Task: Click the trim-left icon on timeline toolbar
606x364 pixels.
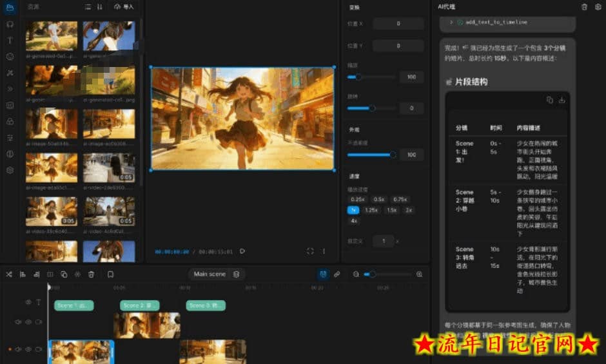Action: [23, 274]
